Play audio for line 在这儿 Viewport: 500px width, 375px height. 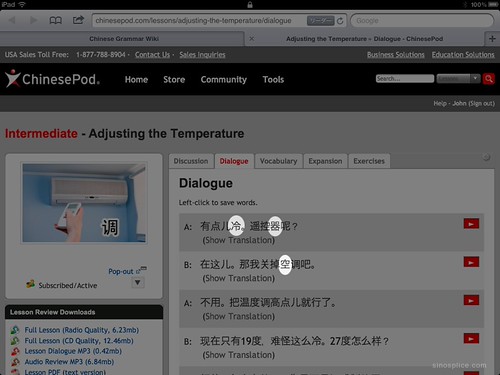[x=471, y=262]
